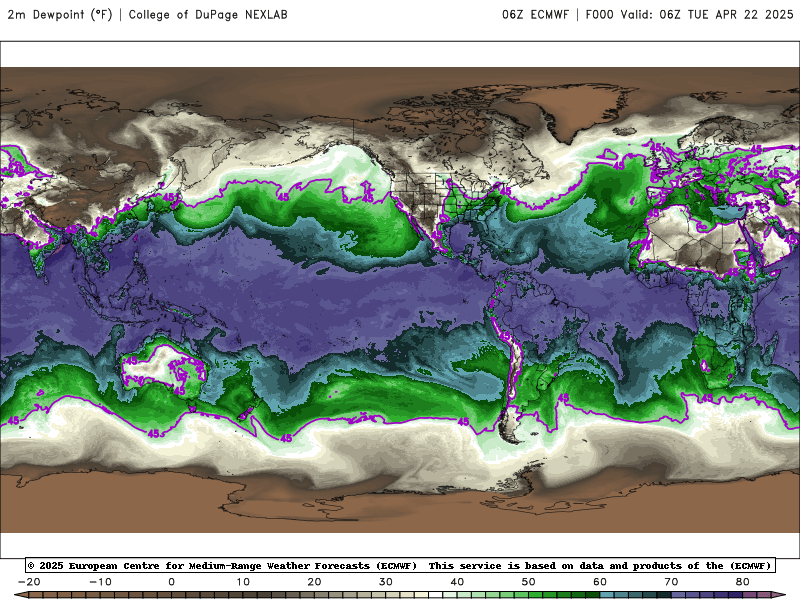Viewport: 800px width, 600px height.
Task: Click the left arrow end of the color bar
Action: pos(21,595)
